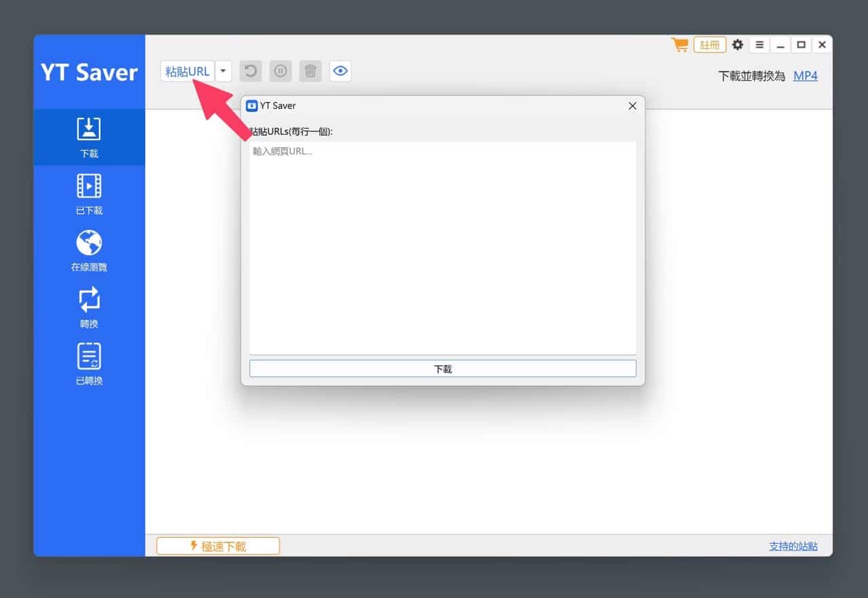868x598 pixels.
Task: Click the URL text area in dialog
Action: pos(443,247)
